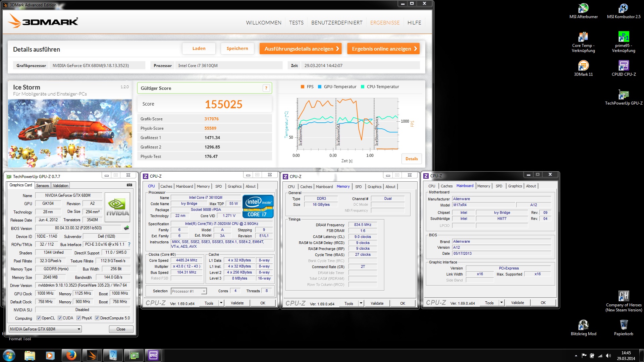Click help question mark beside Gültiger Score
Screen dimensions: 644x362
click(x=266, y=88)
